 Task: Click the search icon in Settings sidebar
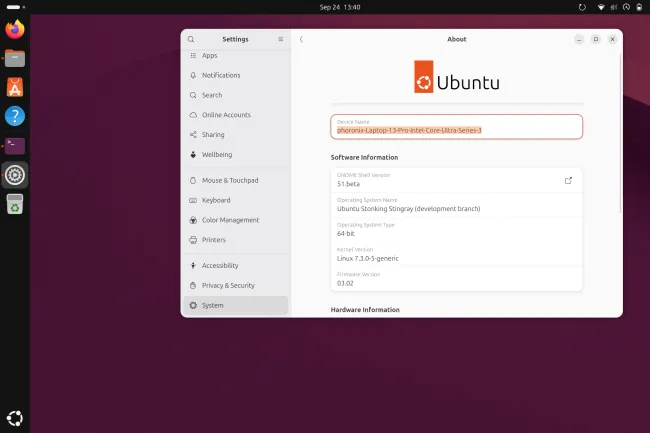click(191, 39)
